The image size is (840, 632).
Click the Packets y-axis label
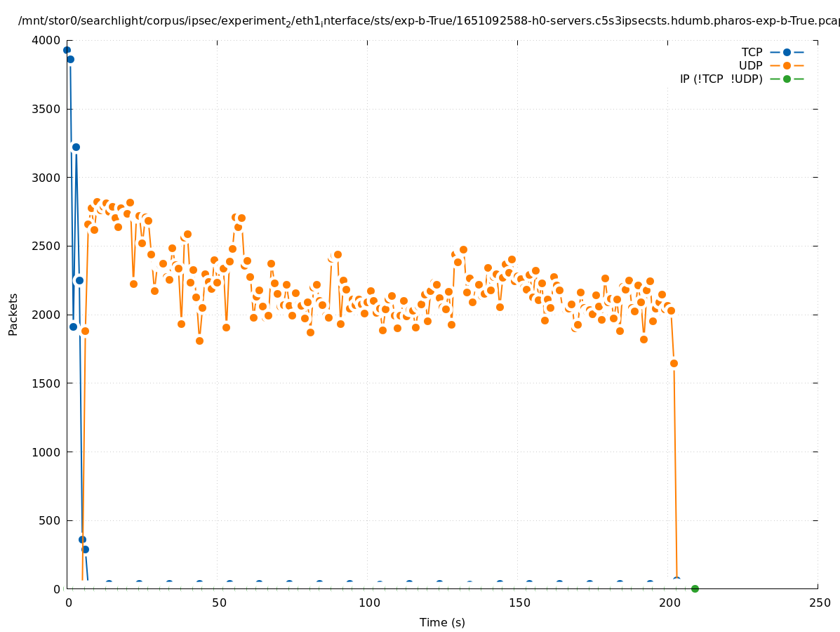[x=13, y=314]
